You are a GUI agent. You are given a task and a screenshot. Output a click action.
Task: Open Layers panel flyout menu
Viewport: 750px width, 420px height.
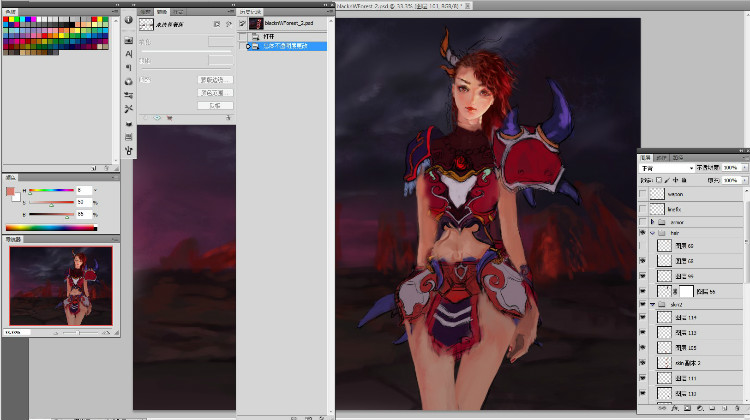(745, 157)
